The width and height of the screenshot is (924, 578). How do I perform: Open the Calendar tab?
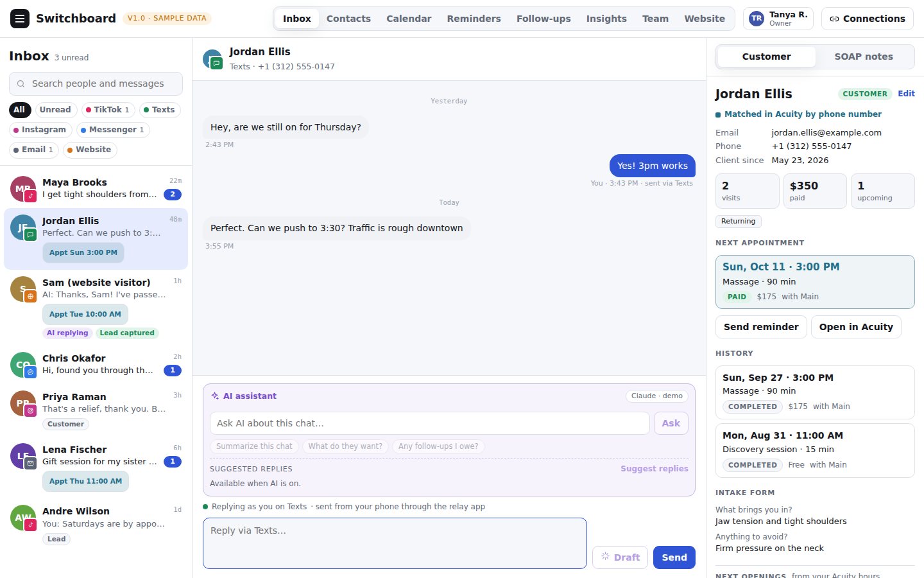(x=409, y=19)
